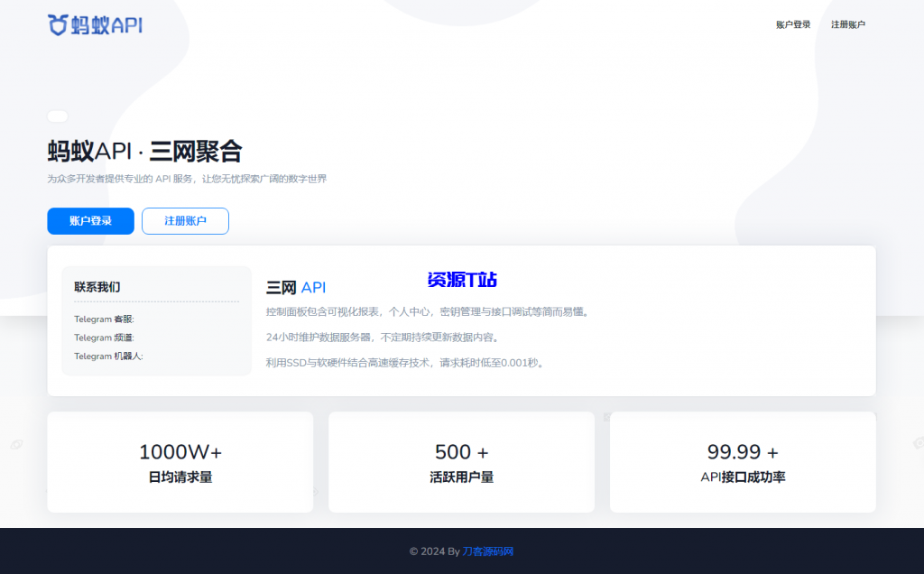The image size is (924, 574).
Task: Click the 蚂蚁API · 三网聚合 hero title
Action: pos(145,152)
